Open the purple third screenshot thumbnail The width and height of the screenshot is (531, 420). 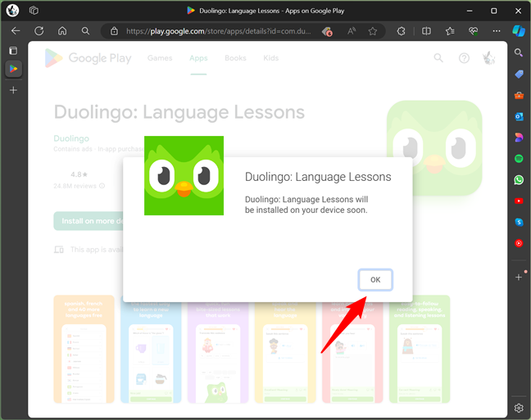[218, 353]
